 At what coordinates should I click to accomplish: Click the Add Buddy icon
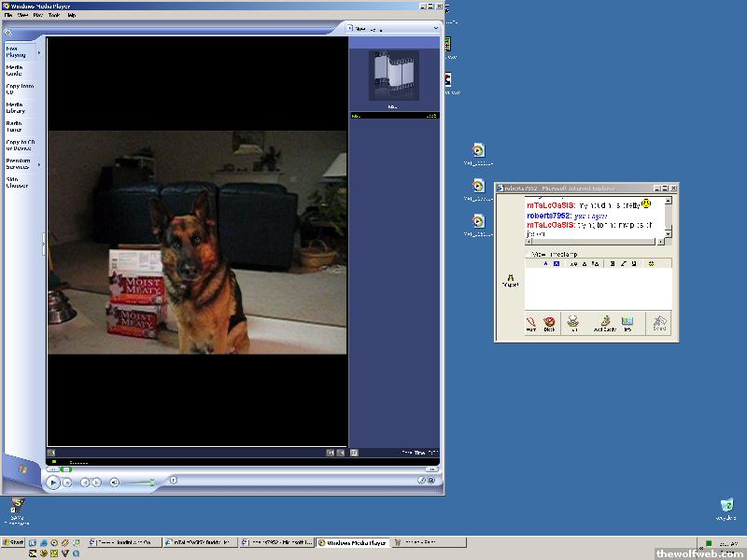point(604,323)
